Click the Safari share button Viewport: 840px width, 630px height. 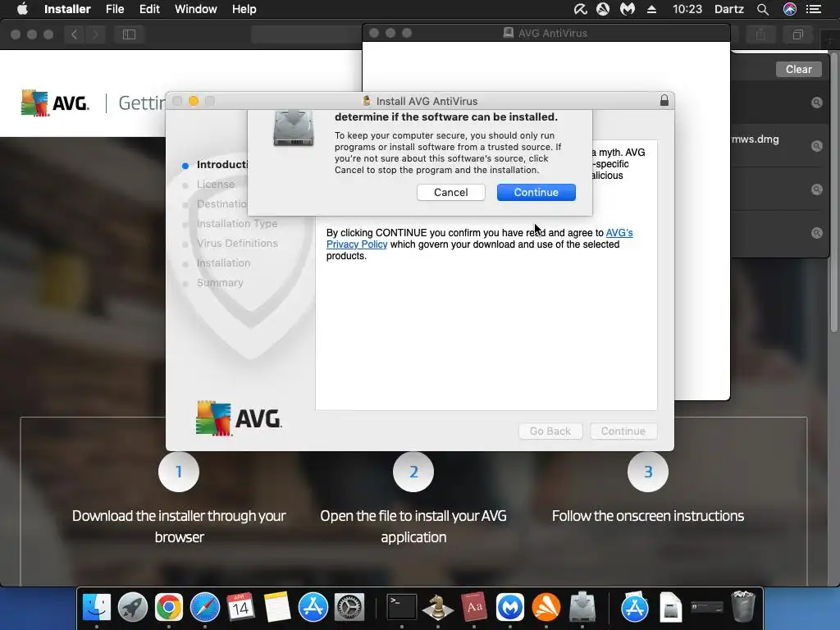tap(760, 34)
